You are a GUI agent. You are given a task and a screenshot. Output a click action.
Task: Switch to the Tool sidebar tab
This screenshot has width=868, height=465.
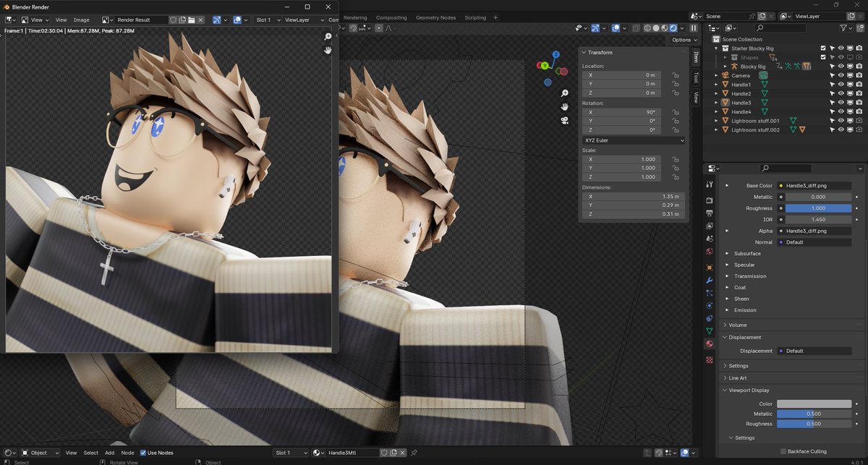[x=696, y=77]
